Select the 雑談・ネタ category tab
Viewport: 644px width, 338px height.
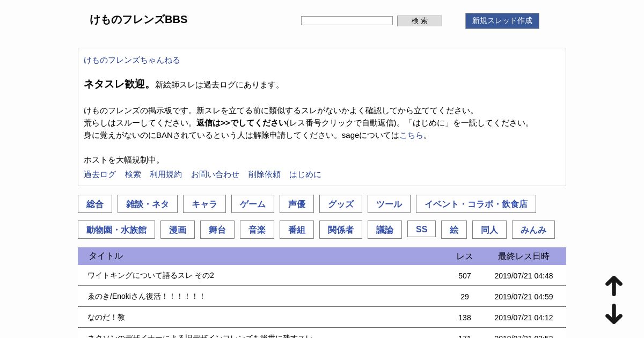(x=148, y=204)
